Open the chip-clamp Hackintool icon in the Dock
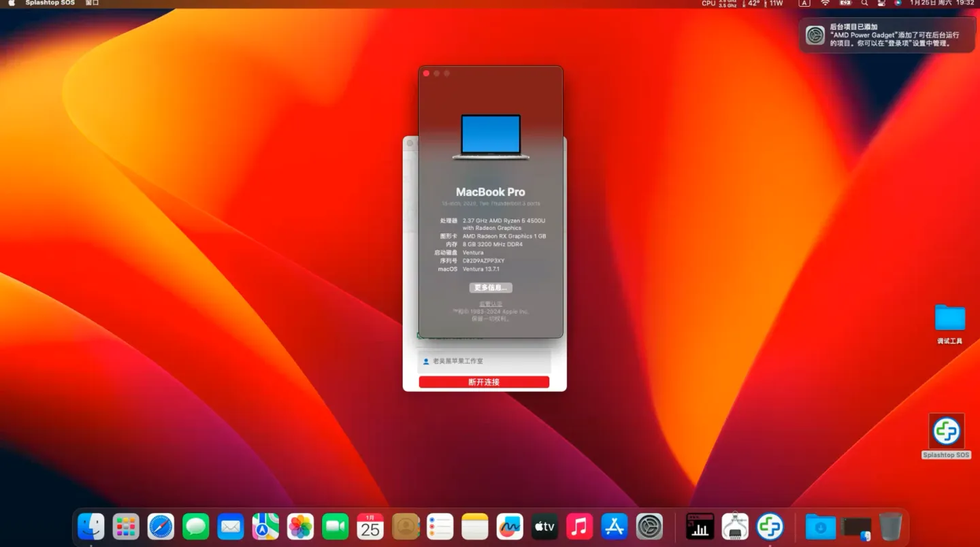Screen dimensions: 980x547 [735, 526]
